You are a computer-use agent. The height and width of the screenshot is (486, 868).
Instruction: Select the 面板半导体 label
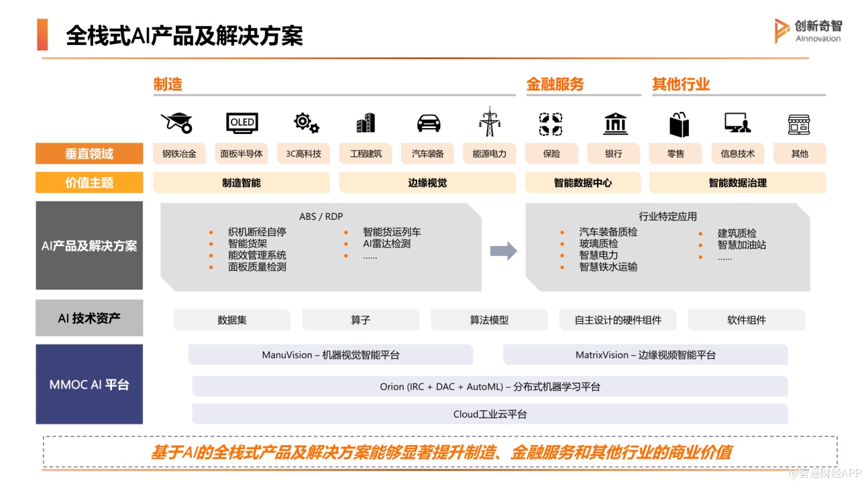pos(241,154)
